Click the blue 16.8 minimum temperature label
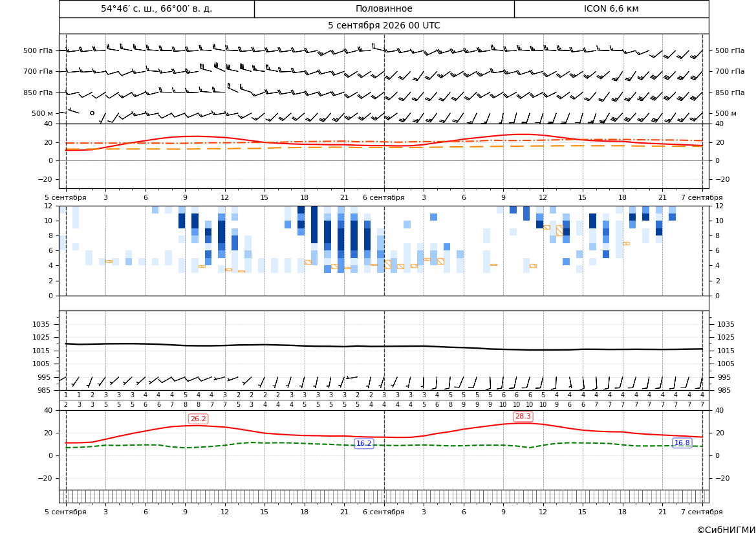Viewport: 756px width, 535px height. click(x=682, y=443)
